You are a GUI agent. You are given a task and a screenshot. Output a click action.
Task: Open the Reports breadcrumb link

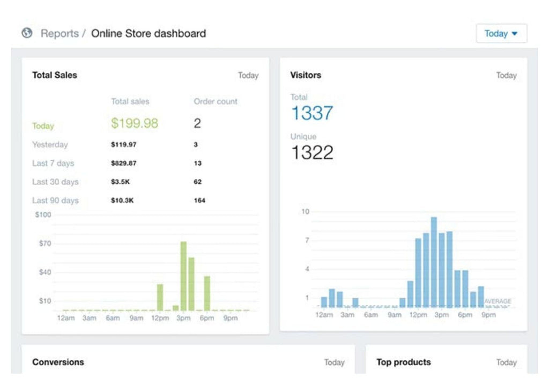[60, 33]
